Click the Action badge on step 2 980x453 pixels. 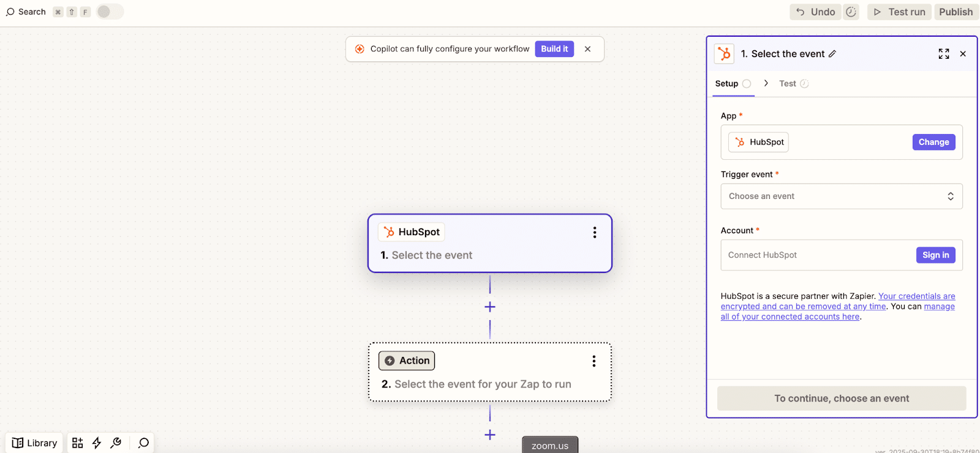pos(407,361)
